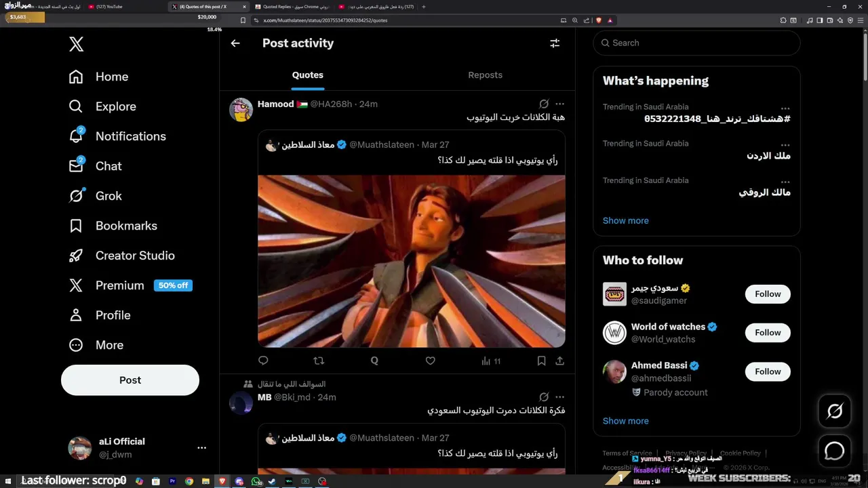Screen dimensions: 868x488
Task: Follow سعودي جيمر @saudigamer
Action: (x=768, y=294)
